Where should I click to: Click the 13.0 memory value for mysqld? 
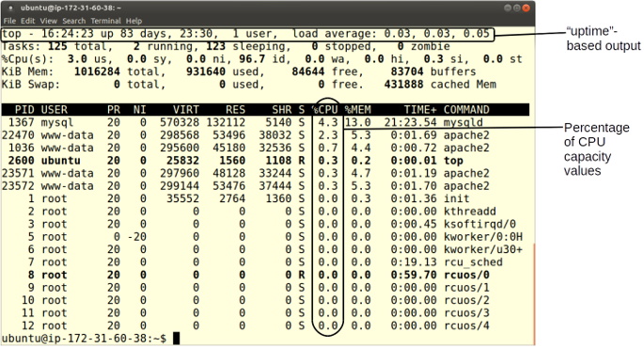(x=358, y=122)
